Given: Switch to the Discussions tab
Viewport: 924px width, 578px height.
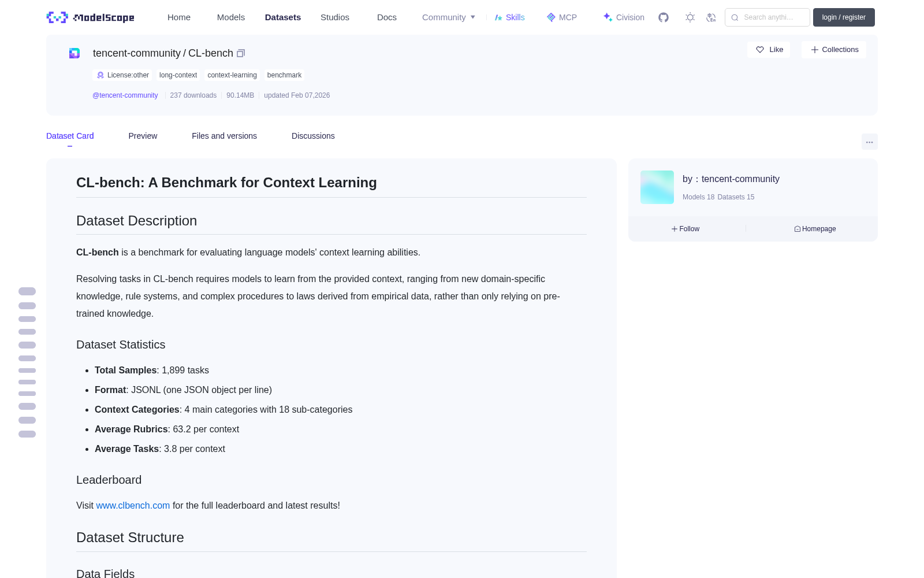Looking at the screenshot, I should [313, 136].
